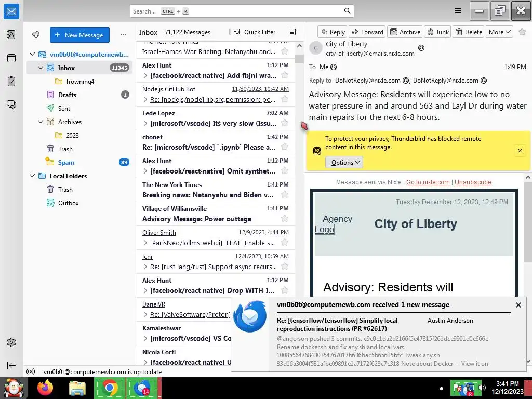
Task: Expand the Oliver Smith thread
Action: click(145, 243)
